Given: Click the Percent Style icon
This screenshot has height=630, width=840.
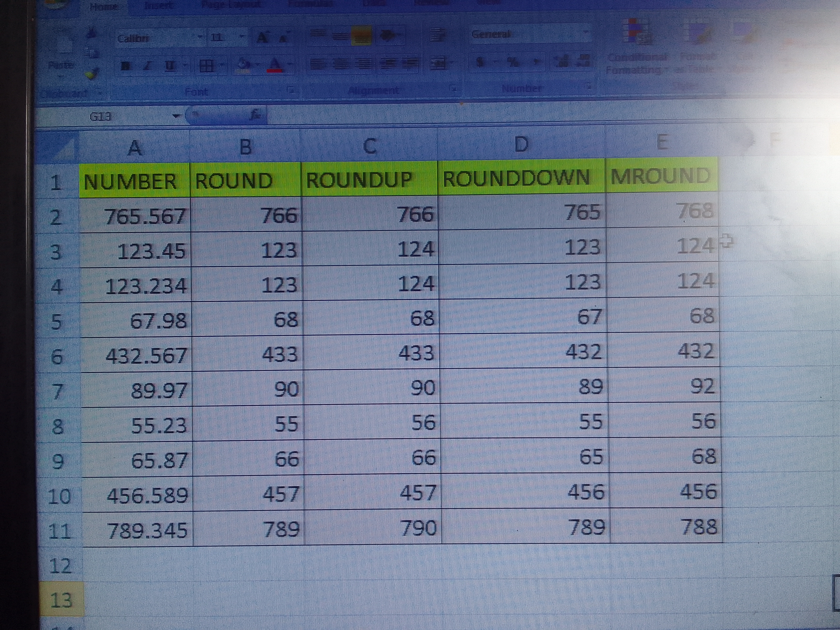Looking at the screenshot, I should tap(513, 62).
